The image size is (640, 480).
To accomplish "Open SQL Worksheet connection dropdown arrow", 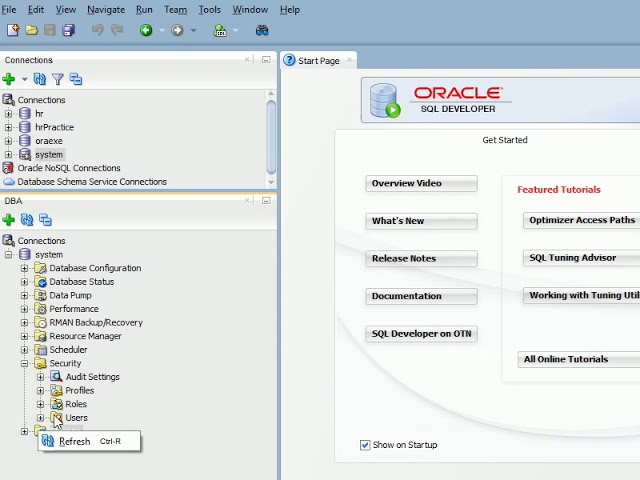I will [236, 30].
